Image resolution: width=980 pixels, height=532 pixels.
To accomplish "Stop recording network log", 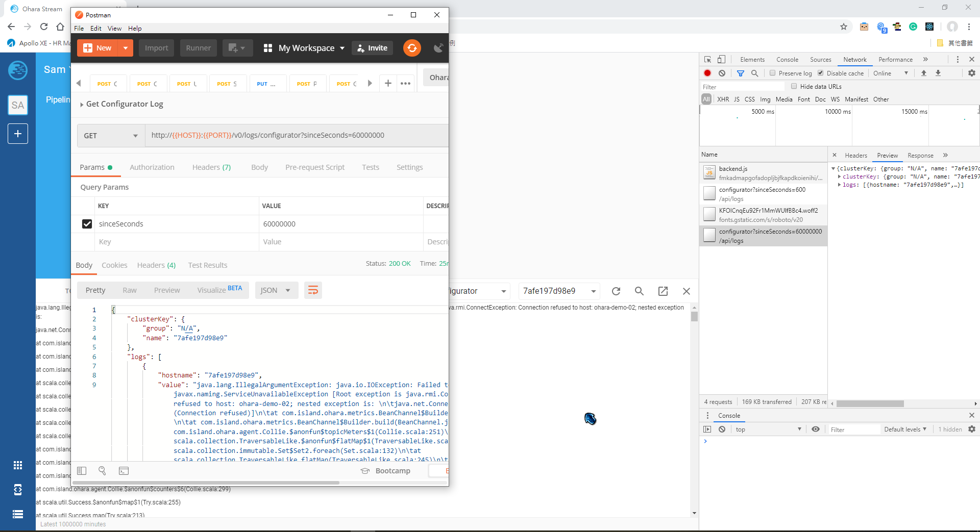I will (707, 73).
